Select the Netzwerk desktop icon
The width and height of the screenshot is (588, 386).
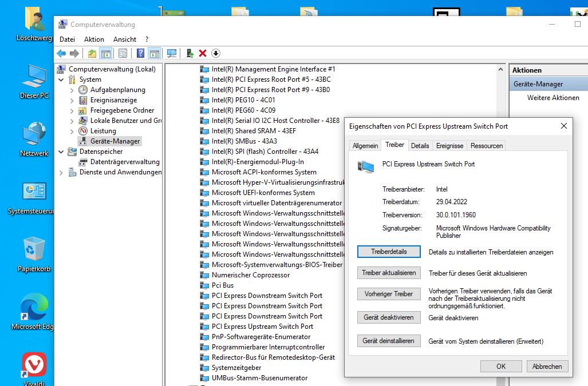34,139
